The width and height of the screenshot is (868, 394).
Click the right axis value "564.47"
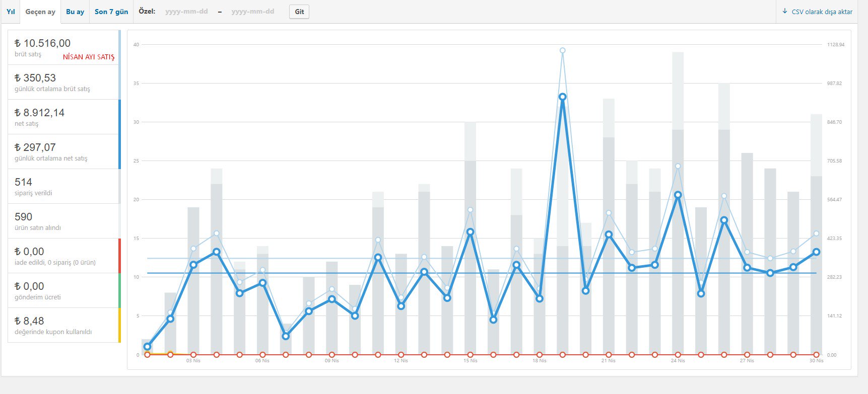point(834,200)
